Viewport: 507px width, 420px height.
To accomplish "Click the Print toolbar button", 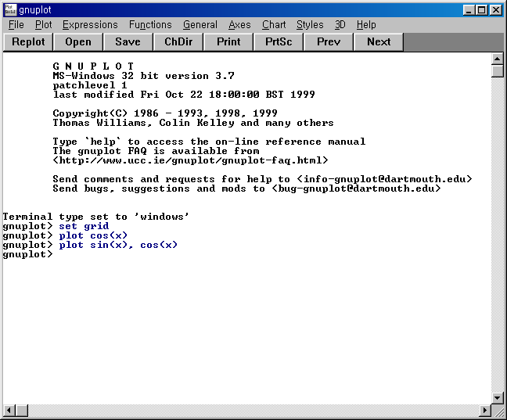I will [x=228, y=42].
